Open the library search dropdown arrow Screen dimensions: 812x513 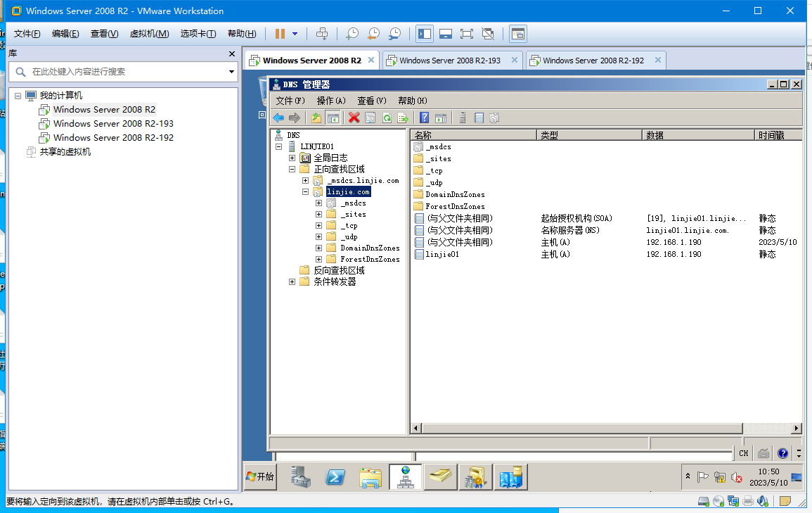[231, 72]
